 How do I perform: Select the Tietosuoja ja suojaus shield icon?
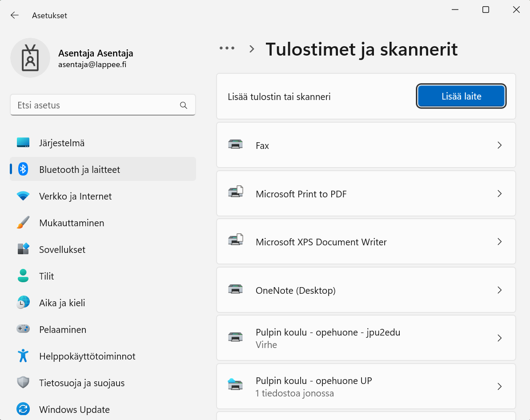23,383
